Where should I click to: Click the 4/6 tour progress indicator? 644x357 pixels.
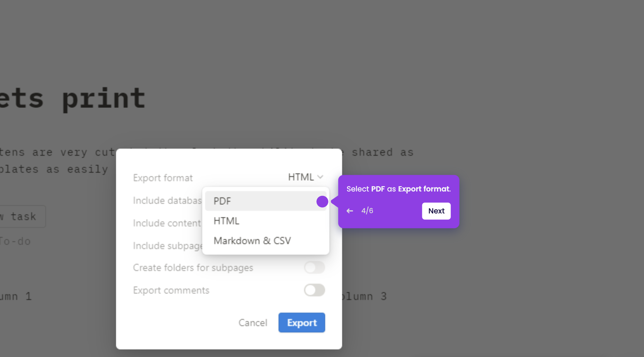[367, 210]
